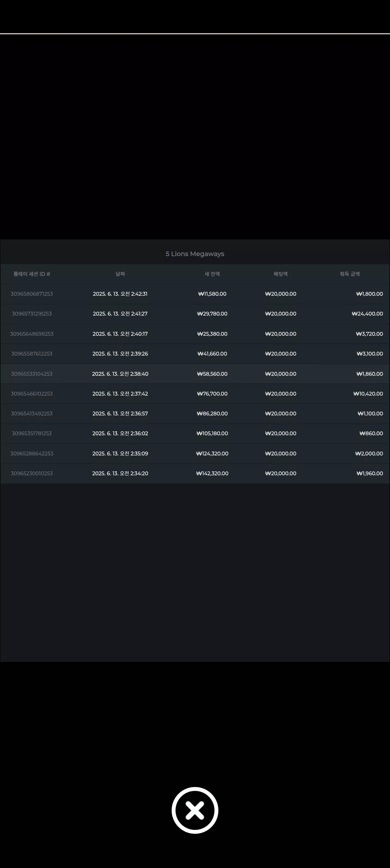The width and height of the screenshot is (390, 868).
Task: Click the 새 잔액 column header
Action: [212, 274]
